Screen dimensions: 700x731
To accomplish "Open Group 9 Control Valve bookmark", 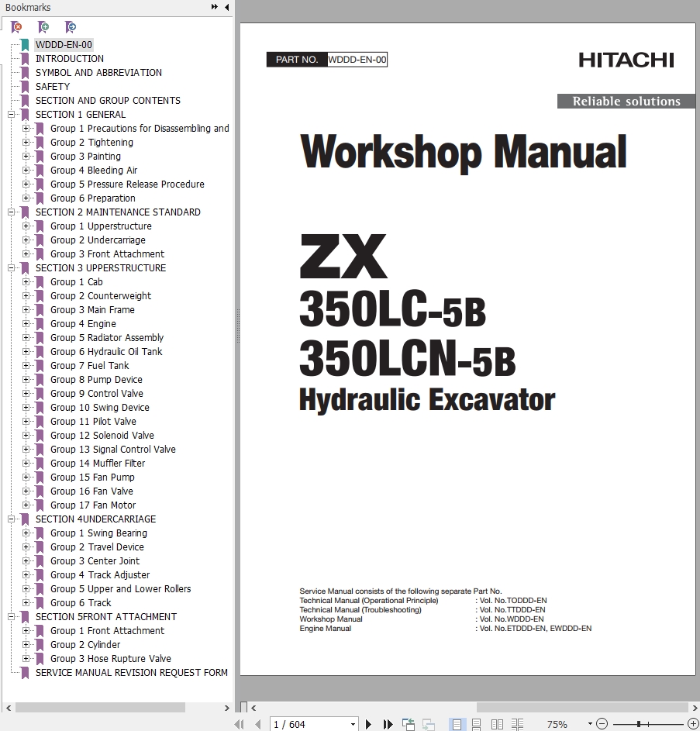I will tap(97, 394).
